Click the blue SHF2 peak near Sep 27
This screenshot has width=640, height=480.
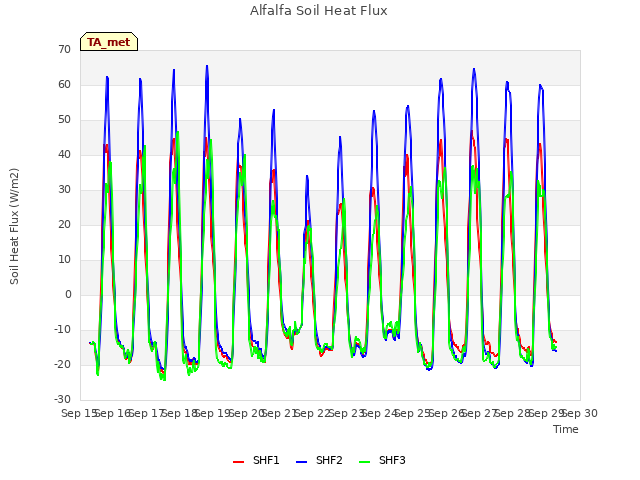[x=474, y=69]
